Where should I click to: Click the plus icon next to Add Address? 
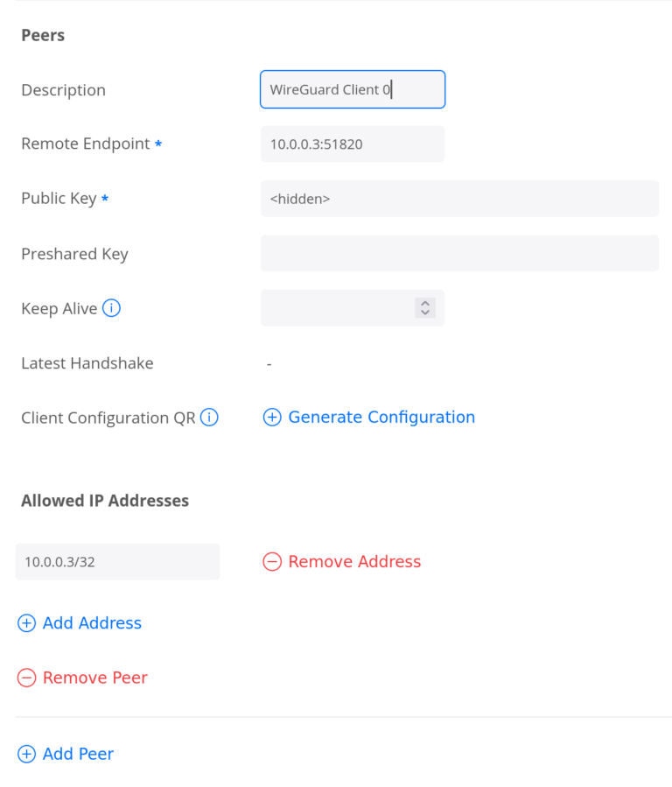(x=26, y=623)
